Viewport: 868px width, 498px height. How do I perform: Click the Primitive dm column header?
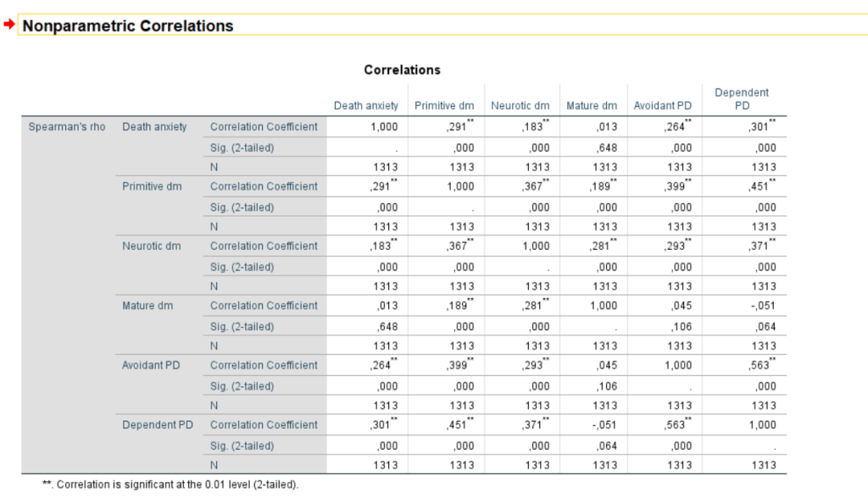tap(445, 106)
